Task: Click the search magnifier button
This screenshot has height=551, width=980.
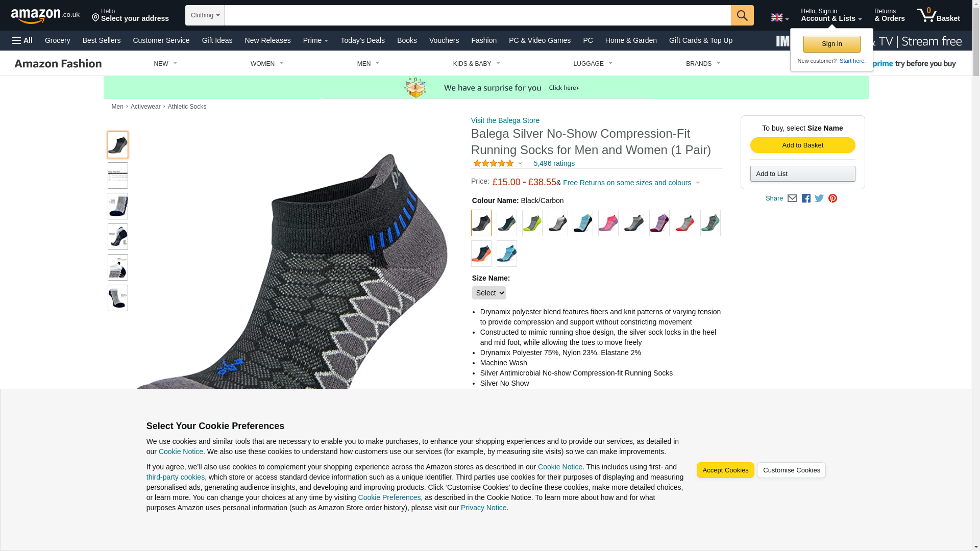Action: (742, 15)
